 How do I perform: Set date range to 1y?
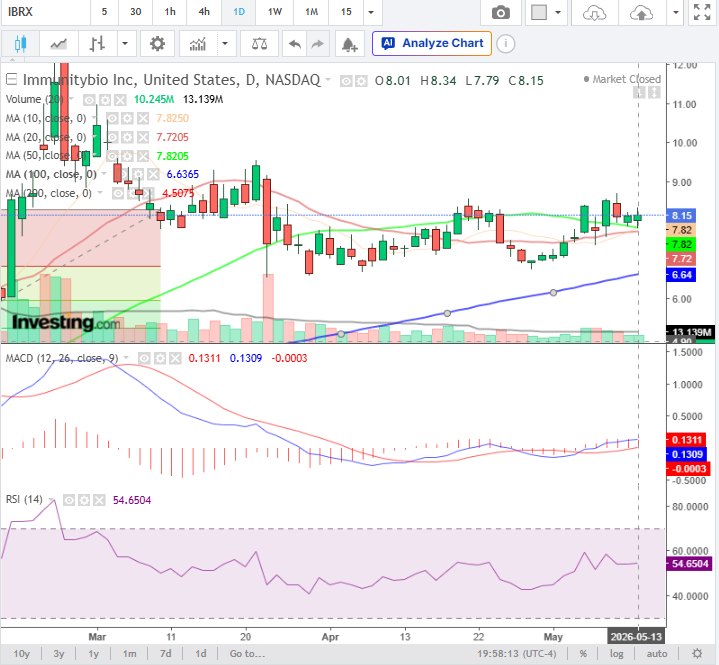coord(94,654)
